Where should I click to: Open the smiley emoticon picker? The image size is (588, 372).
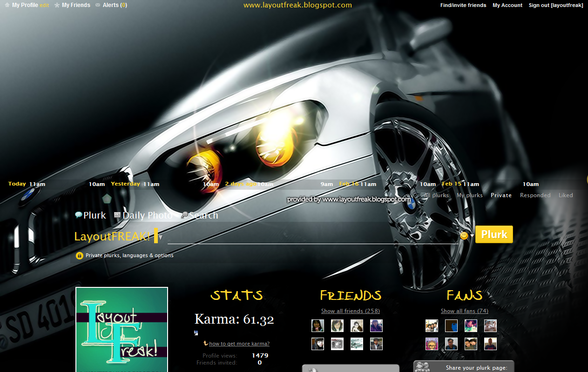tap(464, 235)
